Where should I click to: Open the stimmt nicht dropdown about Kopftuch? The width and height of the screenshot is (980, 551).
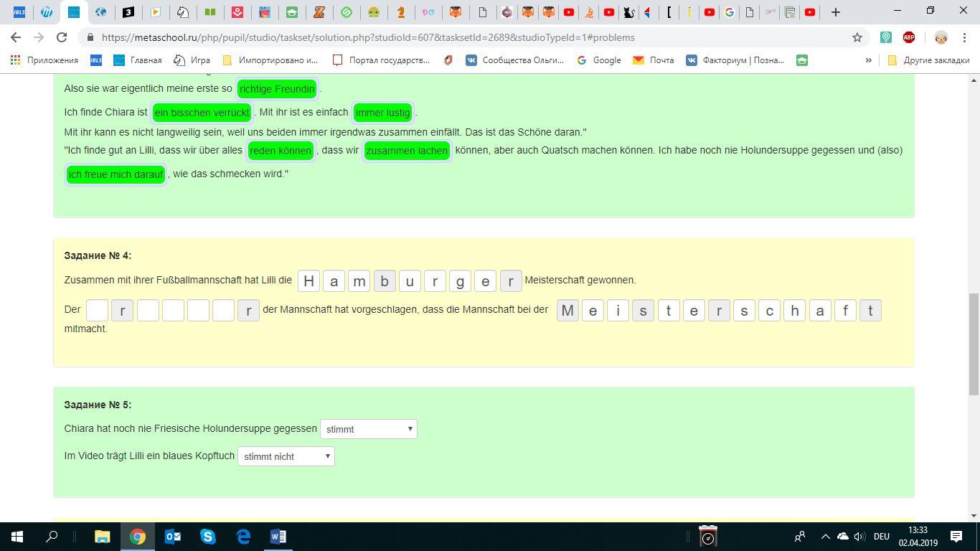pyautogui.click(x=286, y=456)
